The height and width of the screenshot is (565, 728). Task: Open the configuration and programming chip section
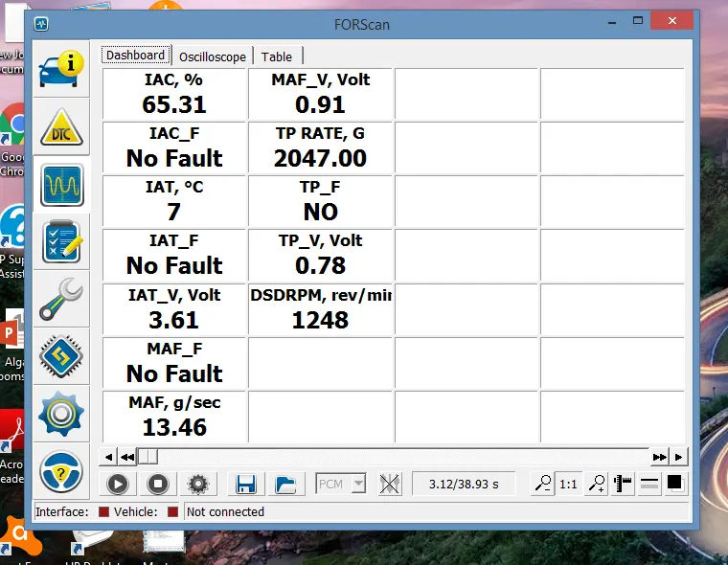click(61, 356)
